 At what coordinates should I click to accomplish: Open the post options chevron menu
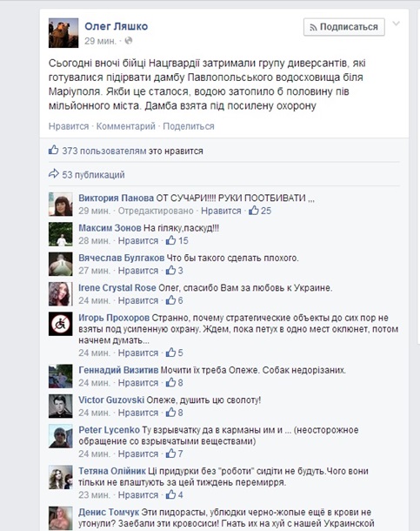point(396,24)
